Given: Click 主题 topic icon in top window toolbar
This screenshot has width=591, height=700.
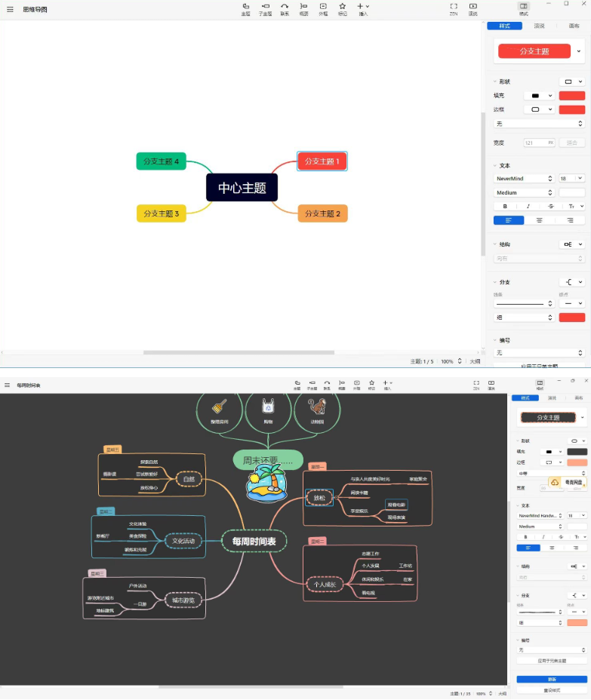Looking at the screenshot, I should pos(246,9).
